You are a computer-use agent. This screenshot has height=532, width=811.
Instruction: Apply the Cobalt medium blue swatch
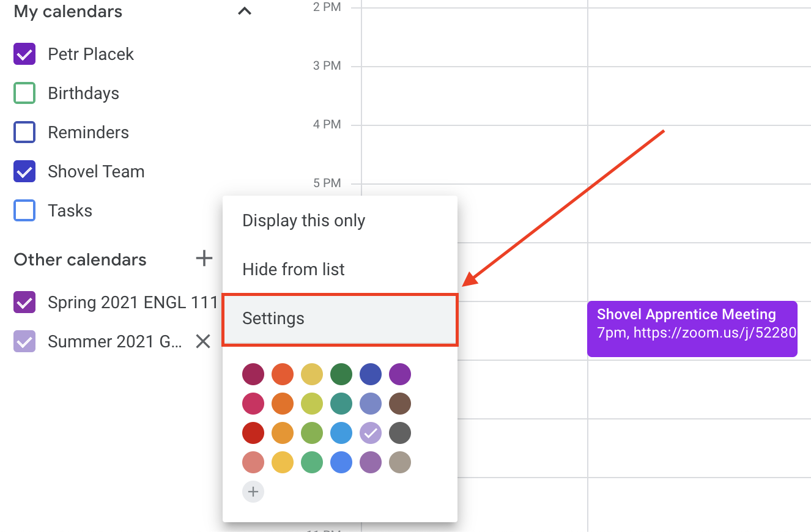pos(341,462)
